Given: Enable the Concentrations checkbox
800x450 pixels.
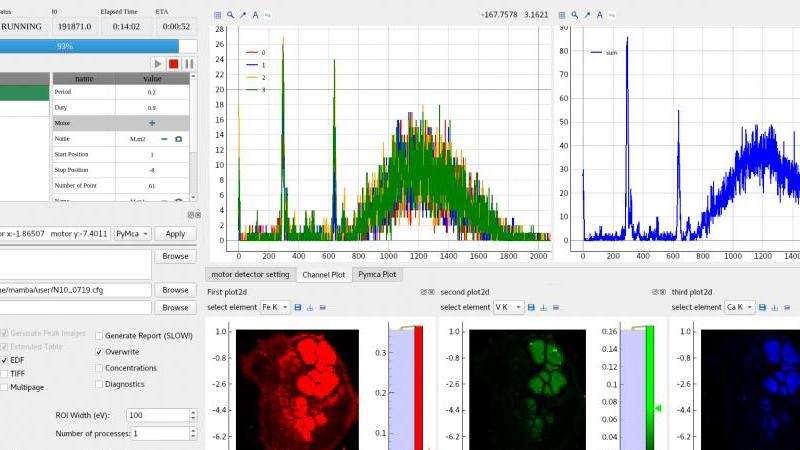Looking at the screenshot, I should (x=99, y=368).
